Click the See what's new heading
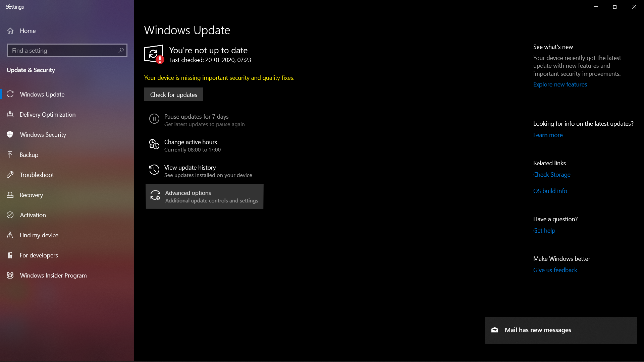The width and height of the screenshot is (644, 362). point(553,47)
